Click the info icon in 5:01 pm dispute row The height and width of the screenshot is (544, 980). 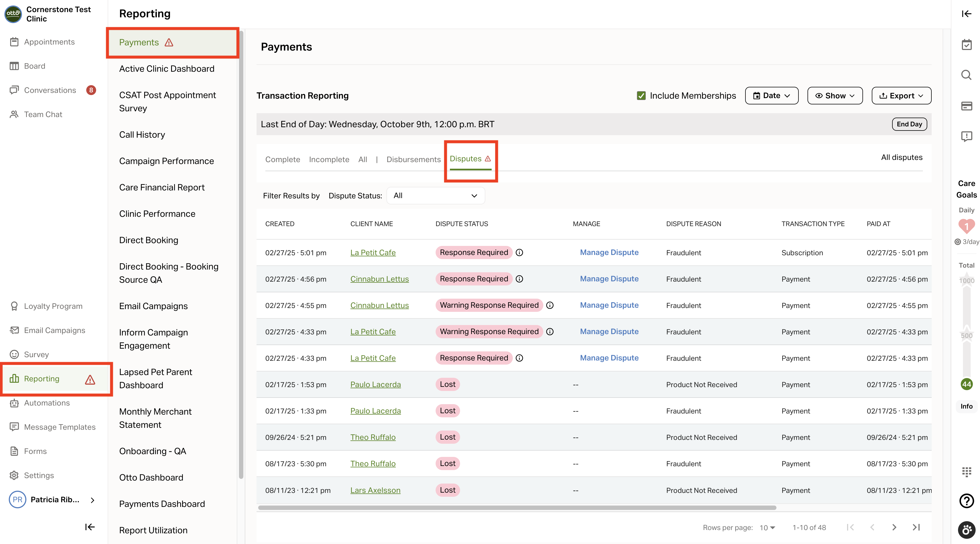pos(519,252)
